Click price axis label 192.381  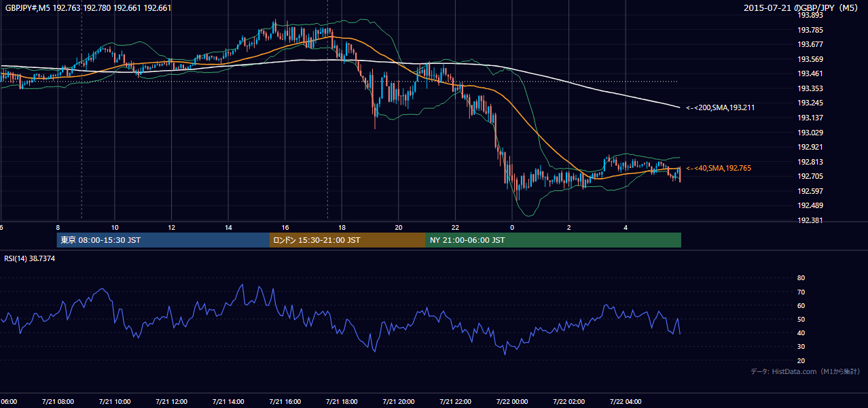click(x=810, y=220)
